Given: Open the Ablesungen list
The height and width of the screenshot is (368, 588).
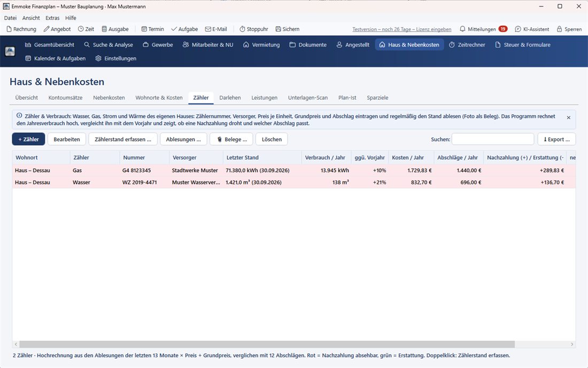Looking at the screenshot, I should coord(183,139).
